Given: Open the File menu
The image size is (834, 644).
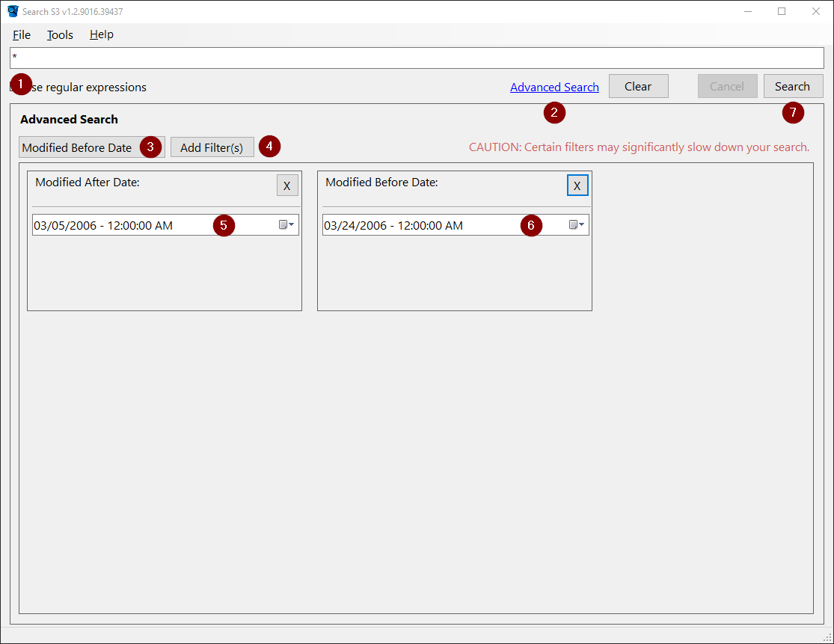Looking at the screenshot, I should point(21,34).
